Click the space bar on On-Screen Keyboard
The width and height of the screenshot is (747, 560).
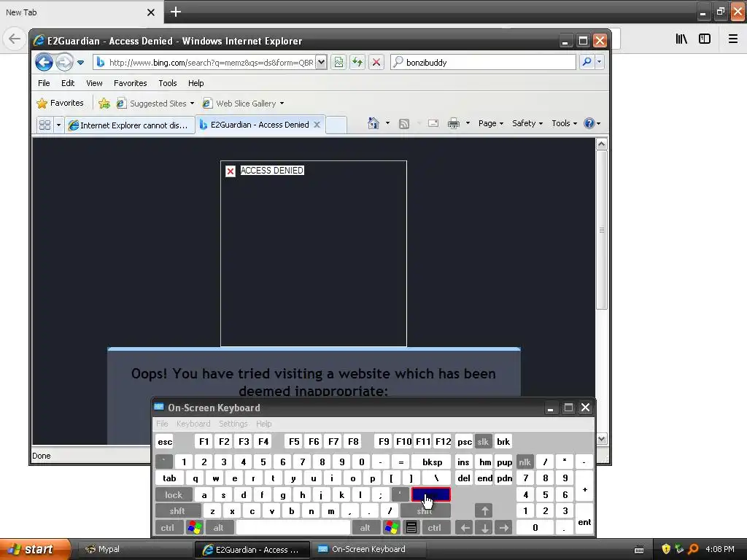coord(293,528)
